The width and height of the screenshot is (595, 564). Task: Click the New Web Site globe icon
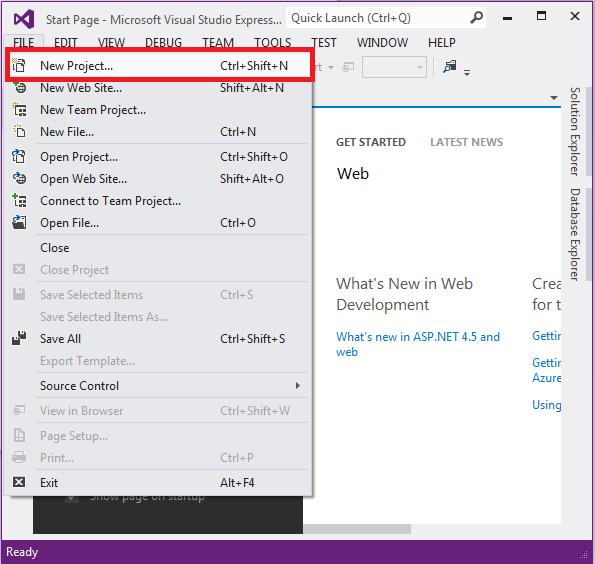(20, 88)
